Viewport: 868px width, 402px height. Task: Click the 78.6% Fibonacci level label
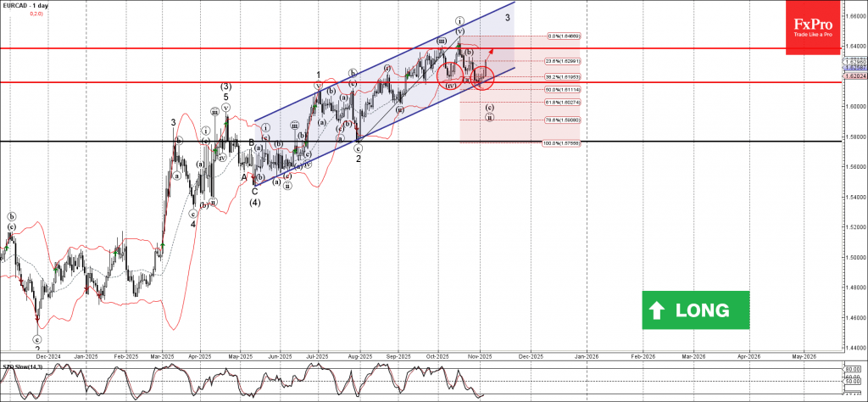(x=562, y=120)
